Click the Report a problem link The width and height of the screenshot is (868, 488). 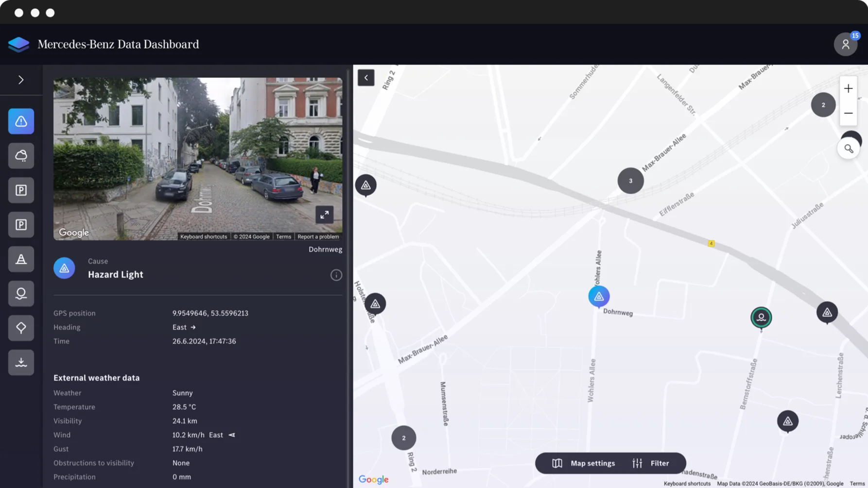point(318,236)
